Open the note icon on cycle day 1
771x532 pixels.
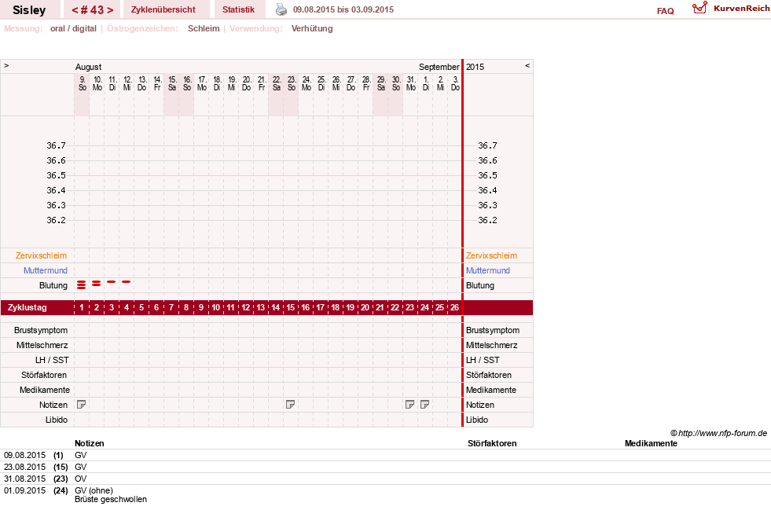(x=82, y=405)
